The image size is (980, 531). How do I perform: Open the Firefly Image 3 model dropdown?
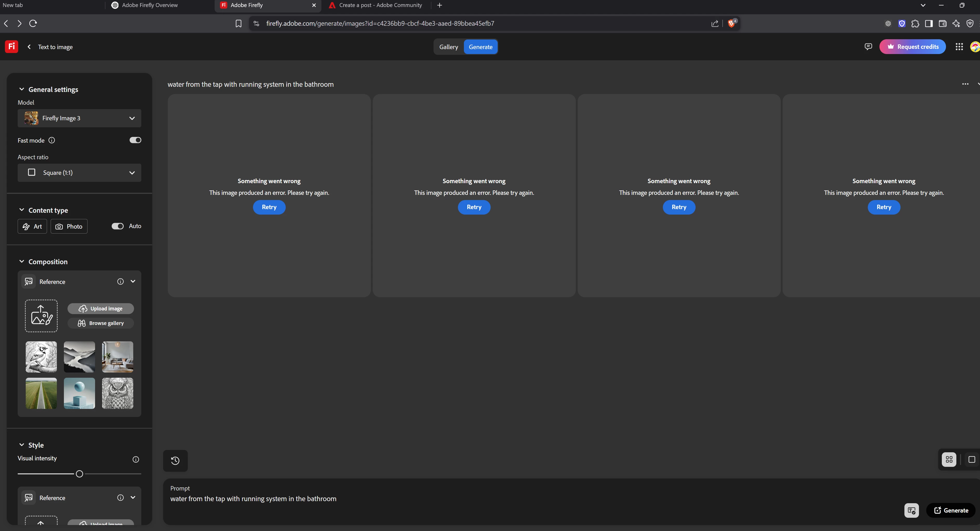tap(79, 118)
